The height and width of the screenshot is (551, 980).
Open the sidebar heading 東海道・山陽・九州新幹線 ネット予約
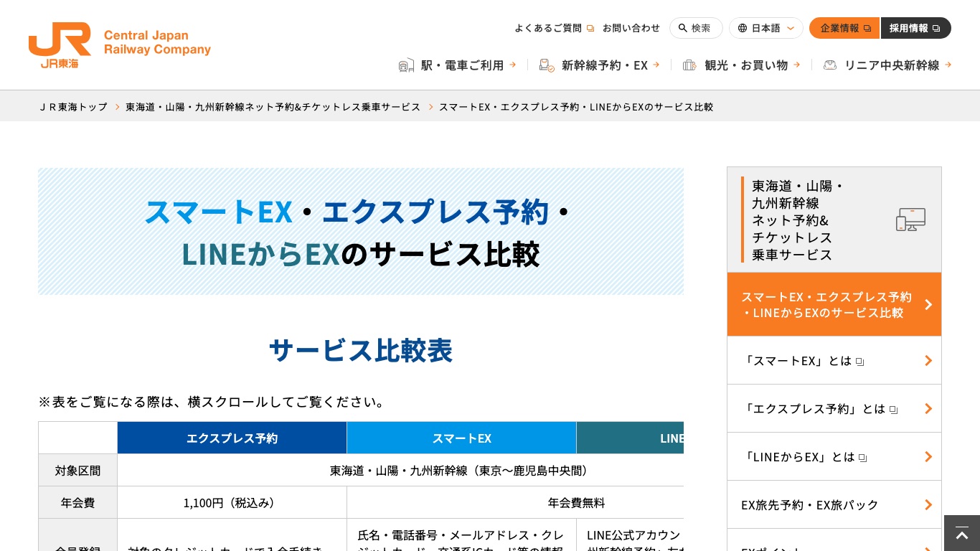[x=834, y=220]
